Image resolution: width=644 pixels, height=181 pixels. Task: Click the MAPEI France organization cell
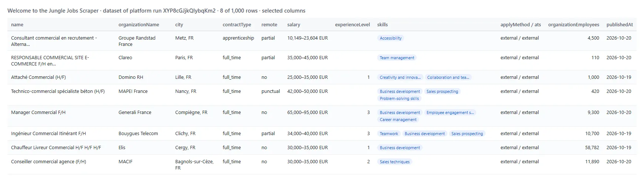click(x=133, y=91)
